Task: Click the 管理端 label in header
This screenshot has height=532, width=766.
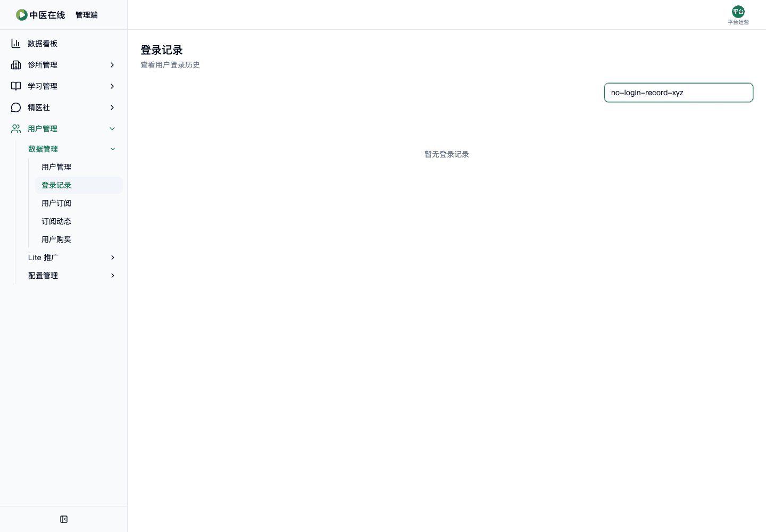Action: pos(87,15)
